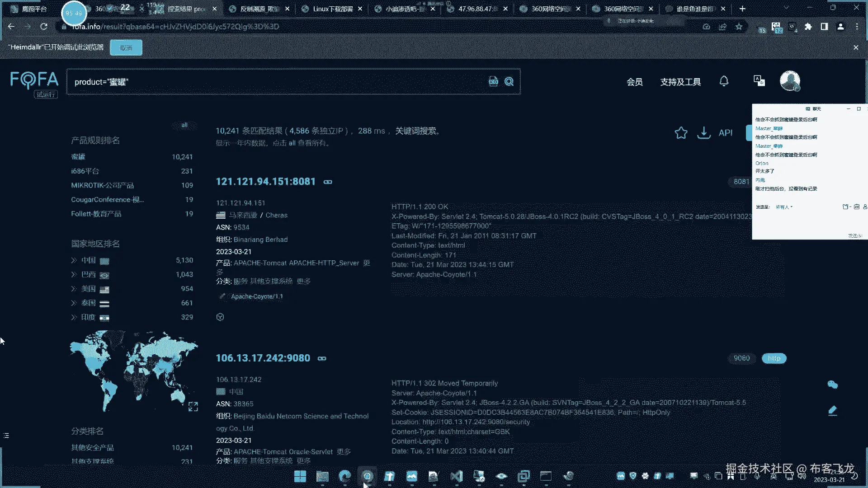Open the 106.13.17.242:9080 result link

[x=263, y=358]
